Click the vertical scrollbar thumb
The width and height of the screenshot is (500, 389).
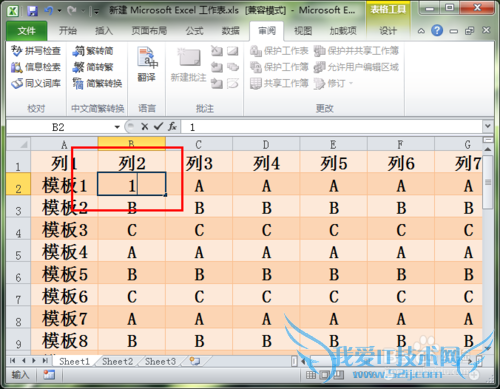(488, 182)
